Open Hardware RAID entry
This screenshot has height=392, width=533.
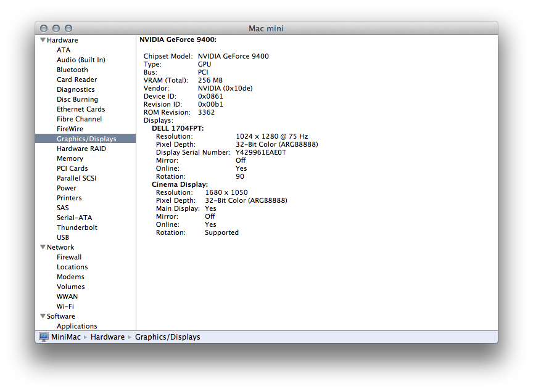click(x=81, y=149)
